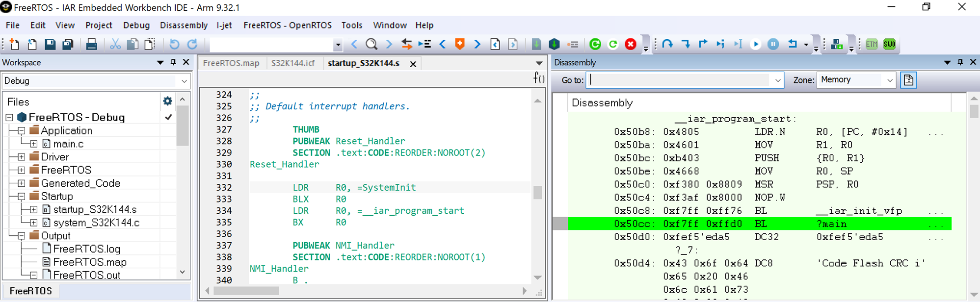Click the toggle breakpoint icon
The image size is (980, 302).
tap(573, 44)
